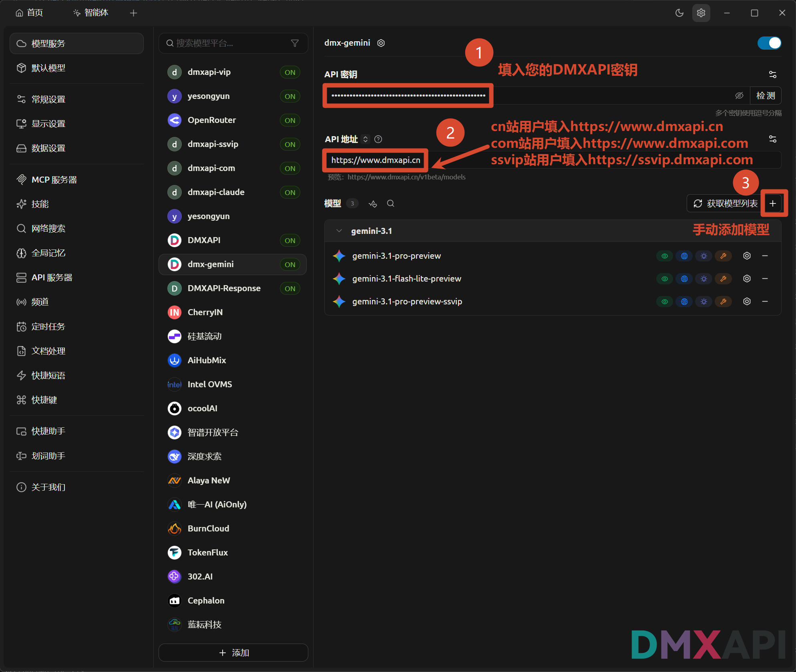This screenshot has width=796, height=672.
Task: Select the Alaya NeW provider
Action: 233,481
